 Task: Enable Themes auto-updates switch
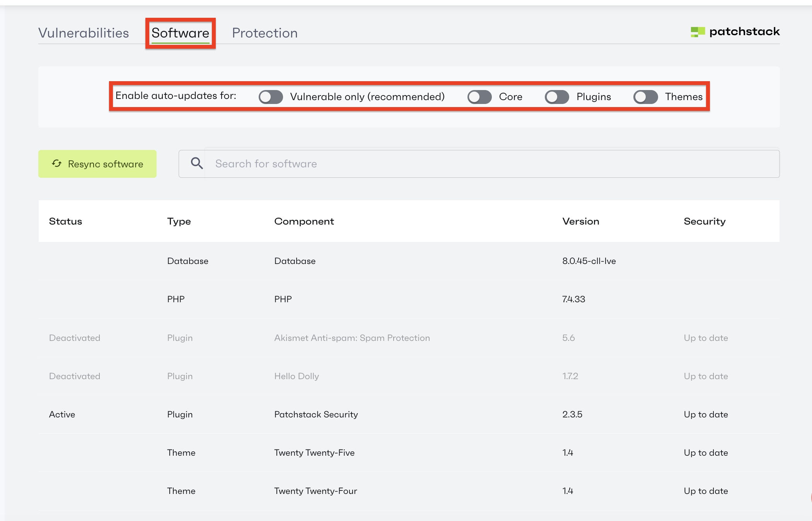click(x=645, y=97)
